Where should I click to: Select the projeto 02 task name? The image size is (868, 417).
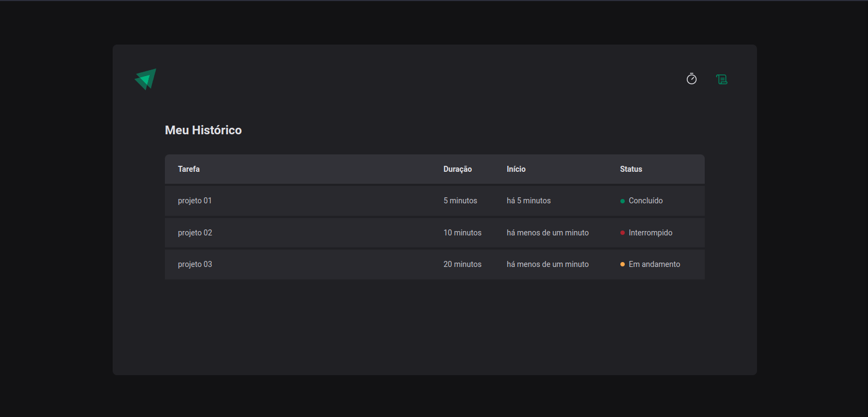(x=195, y=233)
